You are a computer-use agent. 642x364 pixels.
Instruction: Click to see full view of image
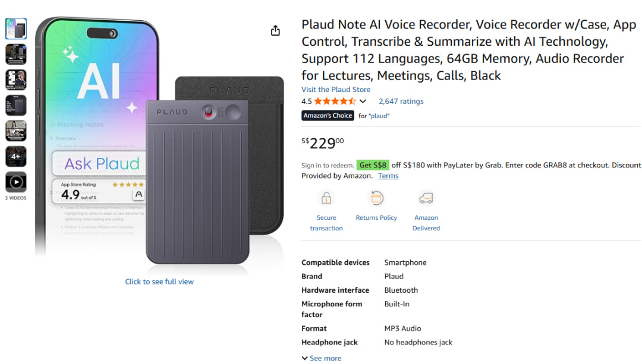[x=159, y=281]
